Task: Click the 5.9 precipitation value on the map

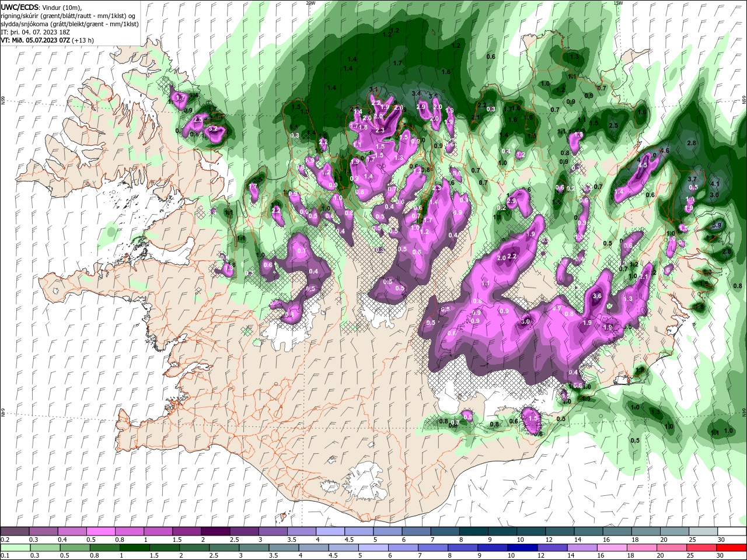Action: [x=717, y=225]
